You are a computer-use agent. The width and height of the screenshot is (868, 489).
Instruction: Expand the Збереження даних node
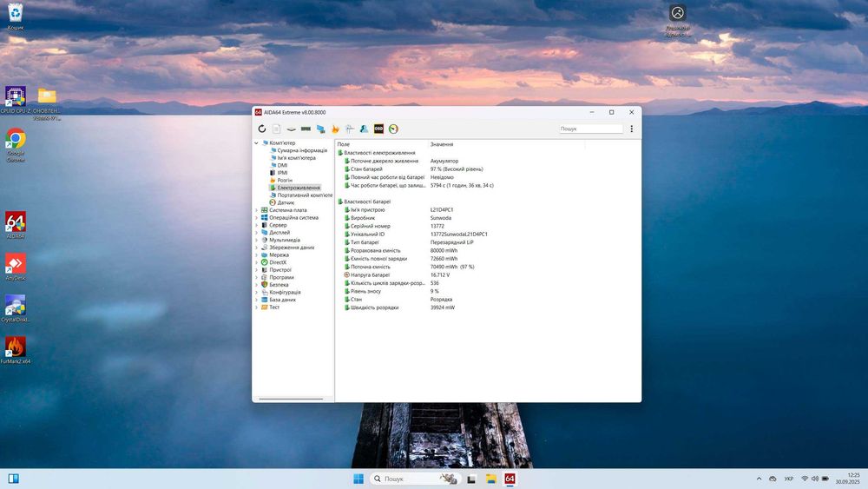pyautogui.click(x=256, y=248)
